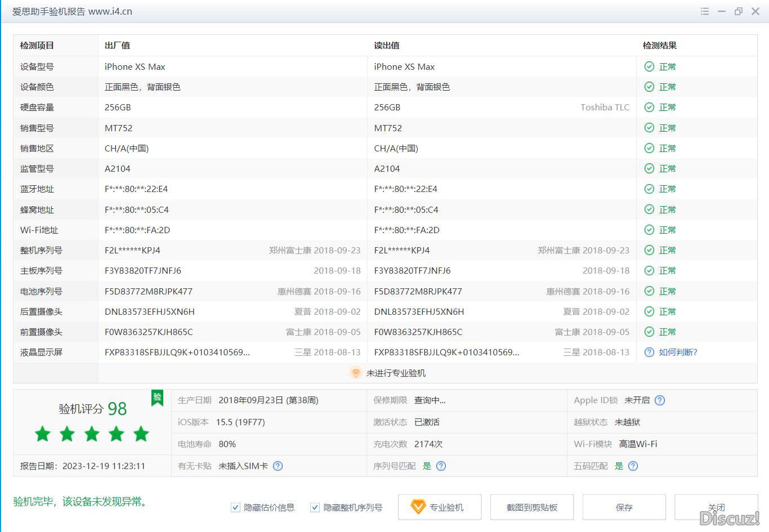The height and width of the screenshot is (532, 769).
Task: Click the green check icon for 电池序列号 row
Action: pyautogui.click(x=649, y=291)
